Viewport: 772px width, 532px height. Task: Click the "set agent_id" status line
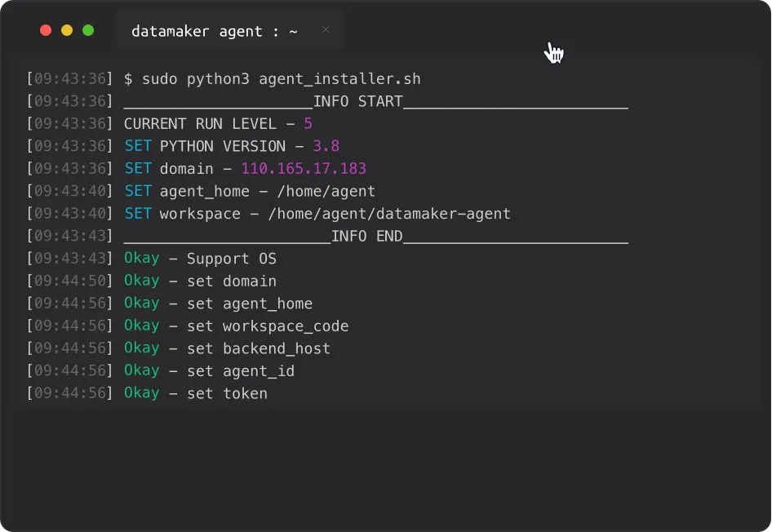tap(209, 371)
